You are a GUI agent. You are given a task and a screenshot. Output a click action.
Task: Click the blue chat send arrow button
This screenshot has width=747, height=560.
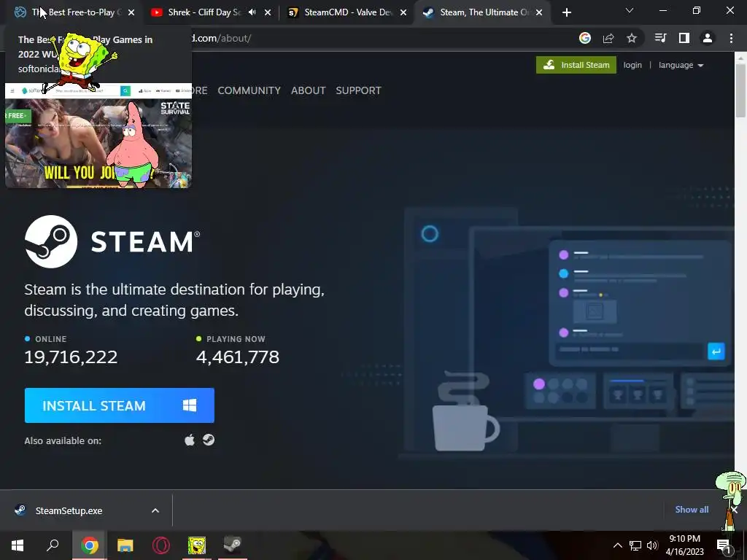point(716,352)
